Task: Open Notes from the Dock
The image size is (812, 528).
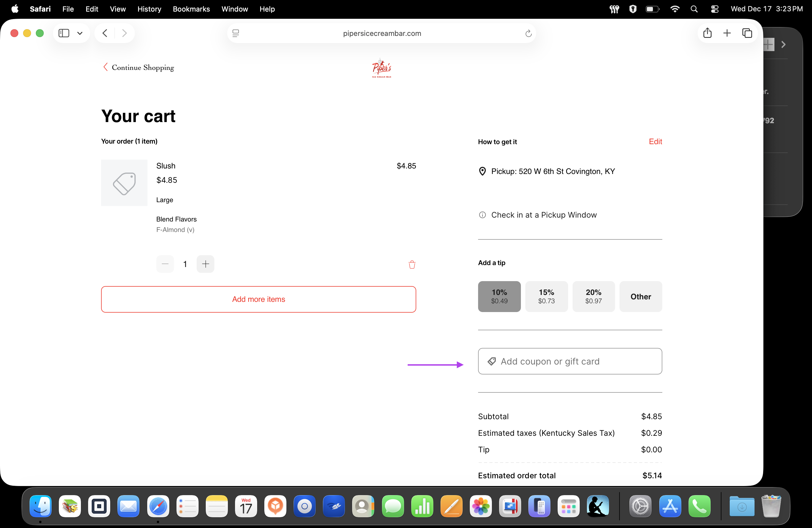Action: click(217, 506)
